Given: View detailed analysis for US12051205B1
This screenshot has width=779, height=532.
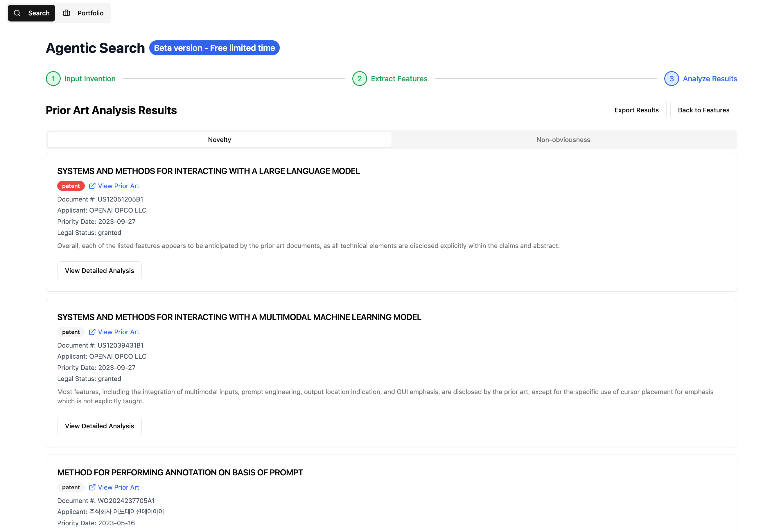Looking at the screenshot, I should click(x=99, y=271).
